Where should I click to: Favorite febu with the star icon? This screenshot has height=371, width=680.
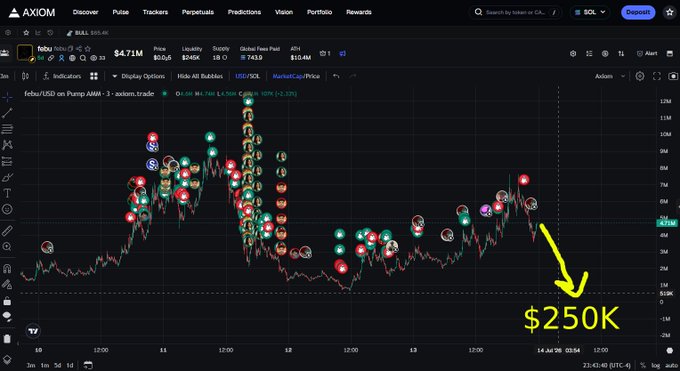[x=88, y=49]
